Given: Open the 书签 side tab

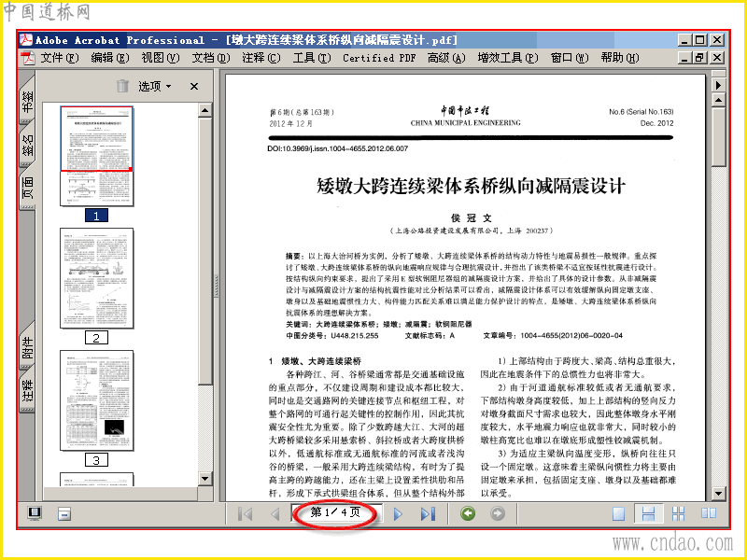Looking at the screenshot, I should (28, 102).
